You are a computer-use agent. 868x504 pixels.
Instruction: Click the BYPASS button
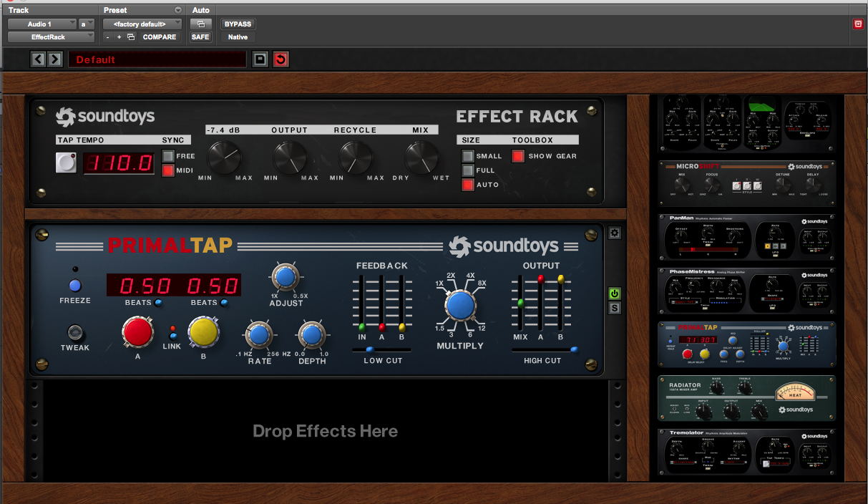[238, 24]
